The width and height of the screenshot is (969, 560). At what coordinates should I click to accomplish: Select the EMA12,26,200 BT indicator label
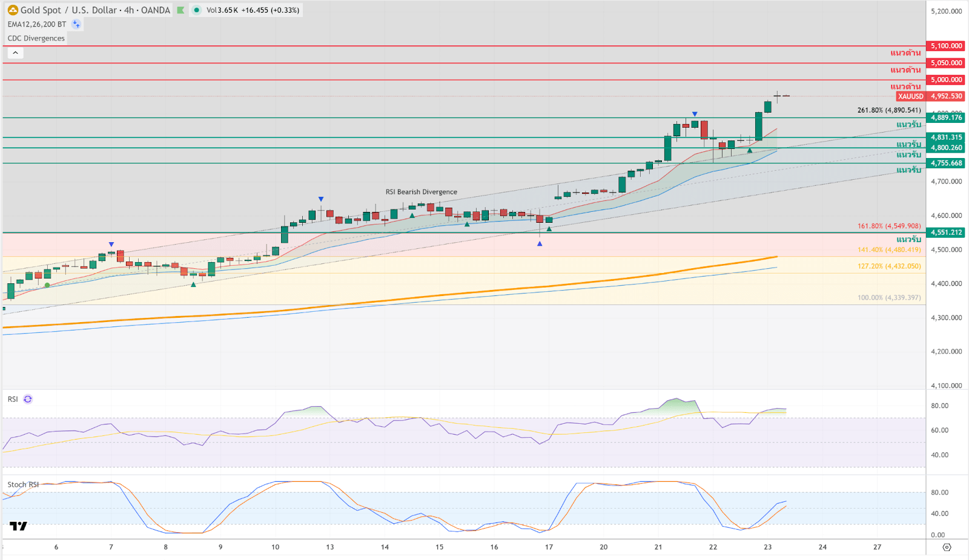click(x=37, y=24)
